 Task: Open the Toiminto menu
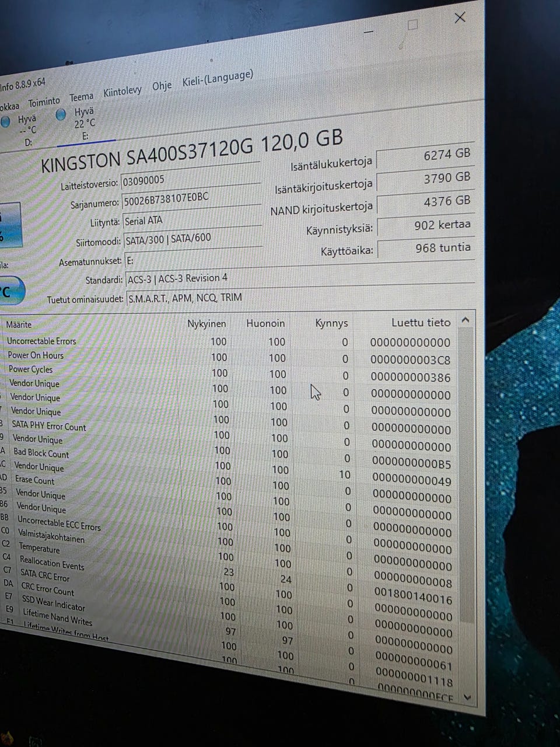(44, 102)
